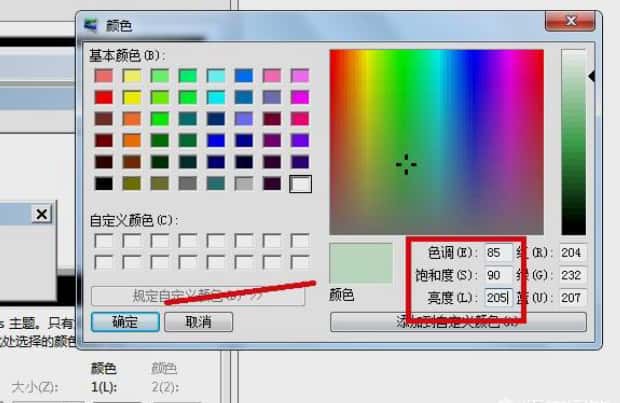Click the 添加到自定义颜色 button
This screenshot has height=403, width=620.
[x=458, y=322]
